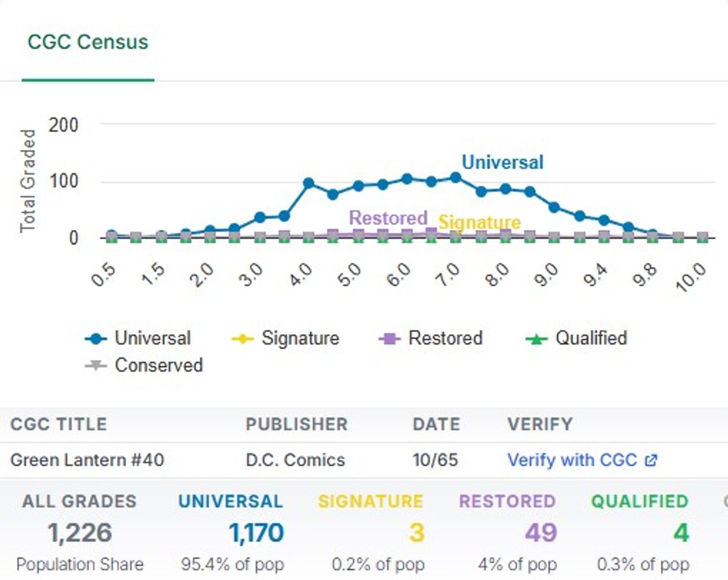728x580 pixels.
Task: Select the Signature count of 3
Action: 417,533
